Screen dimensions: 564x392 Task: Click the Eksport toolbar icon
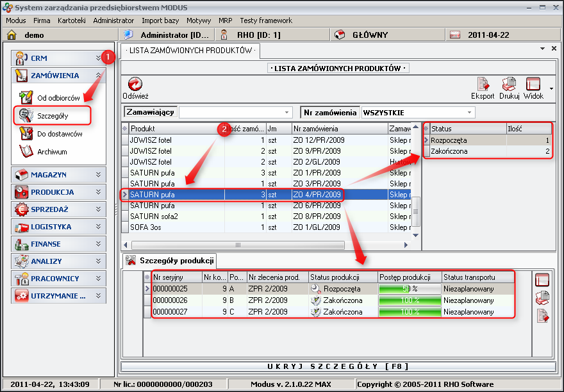pos(483,85)
